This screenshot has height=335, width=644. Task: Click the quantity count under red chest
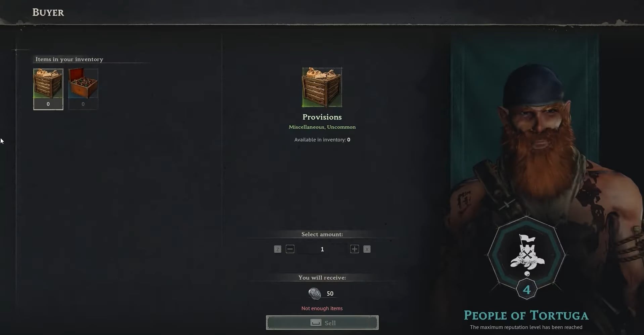(x=83, y=104)
